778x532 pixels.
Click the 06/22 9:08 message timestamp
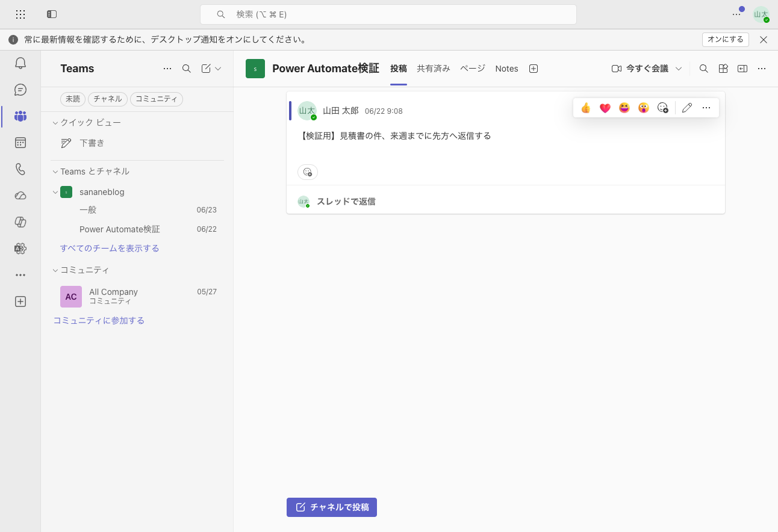pyautogui.click(x=384, y=111)
